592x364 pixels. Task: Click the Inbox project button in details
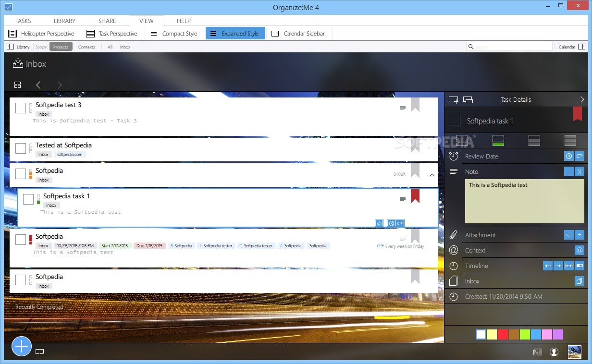[x=580, y=281]
